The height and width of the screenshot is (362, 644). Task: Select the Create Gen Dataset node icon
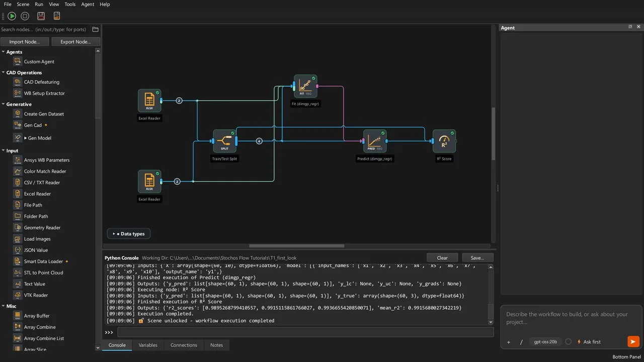click(18, 114)
